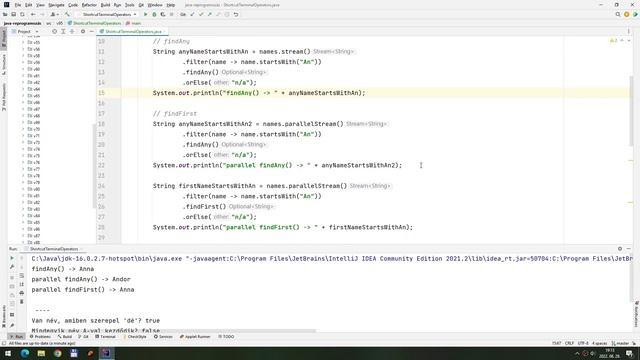Open run configuration dropdown ShortcutTerminalOperators
The image size is (640, 360).
[107, 14]
